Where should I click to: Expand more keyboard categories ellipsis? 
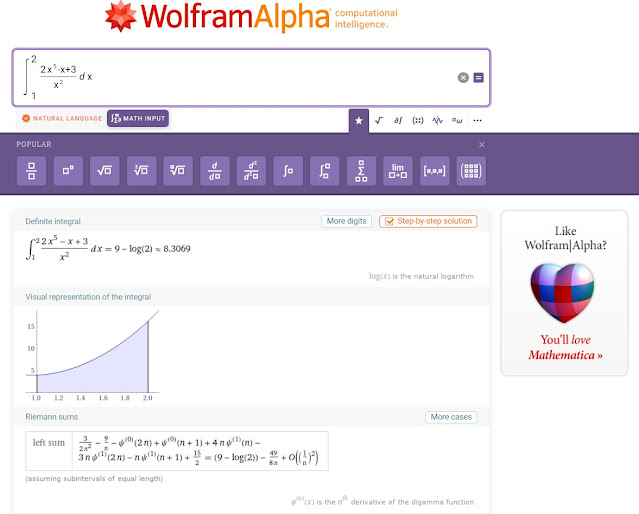[477, 121]
